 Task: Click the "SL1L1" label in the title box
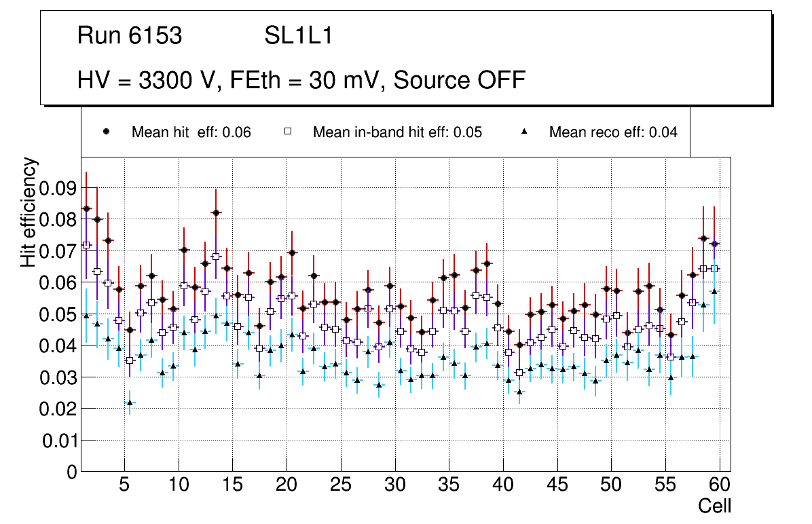point(299,36)
